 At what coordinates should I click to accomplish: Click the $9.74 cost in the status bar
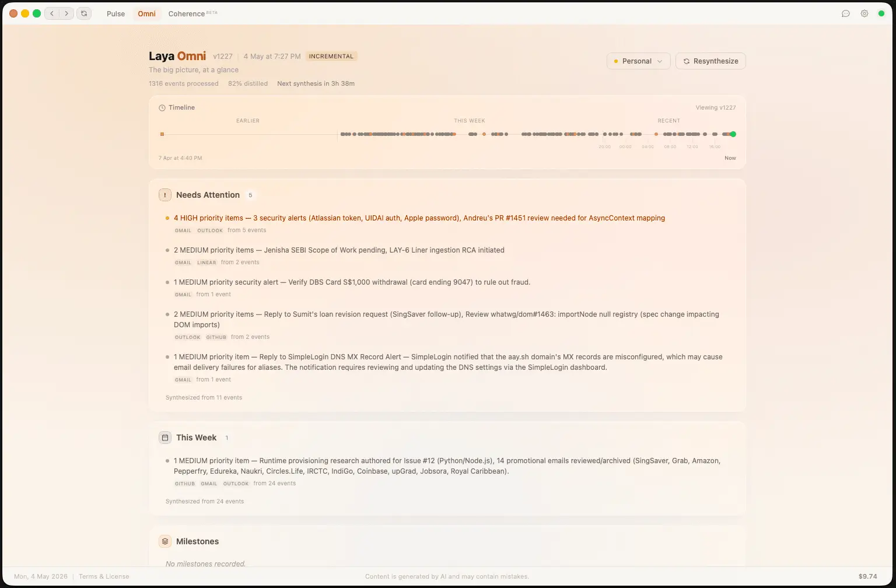coord(868,576)
